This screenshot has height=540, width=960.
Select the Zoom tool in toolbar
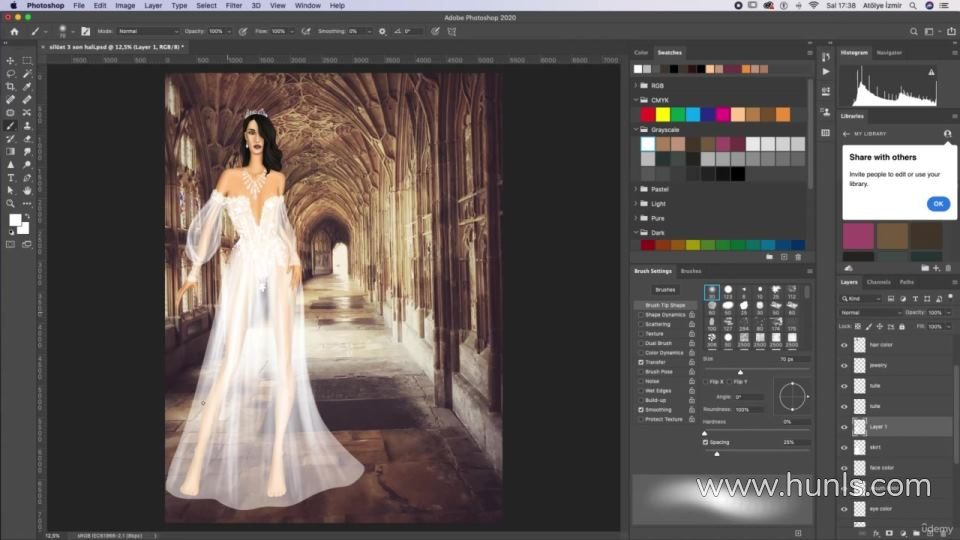tap(11, 203)
